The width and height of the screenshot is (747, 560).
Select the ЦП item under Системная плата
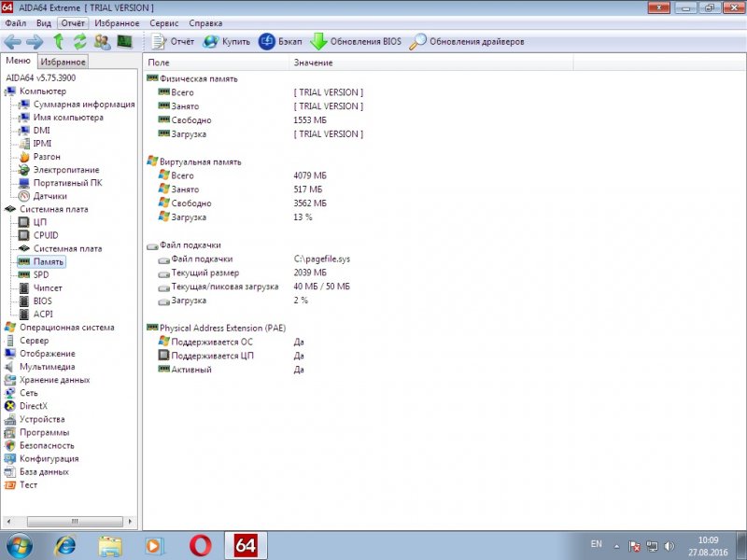click(40, 222)
